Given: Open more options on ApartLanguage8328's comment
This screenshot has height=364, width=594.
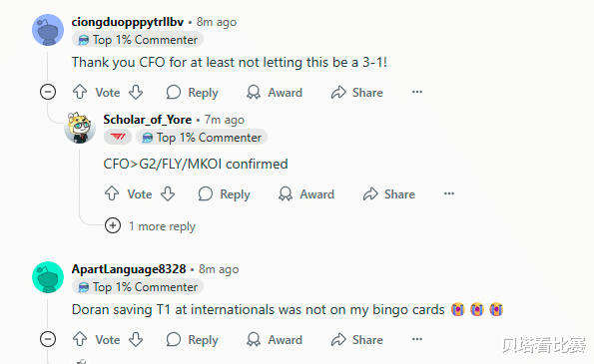Looking at the screenshot, I should tap(417, 339).
